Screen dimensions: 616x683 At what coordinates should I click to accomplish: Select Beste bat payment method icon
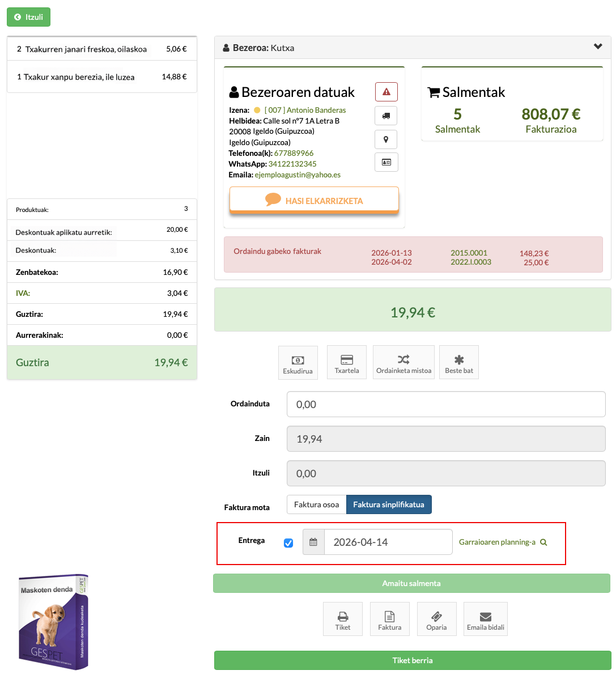click(458, 362)
